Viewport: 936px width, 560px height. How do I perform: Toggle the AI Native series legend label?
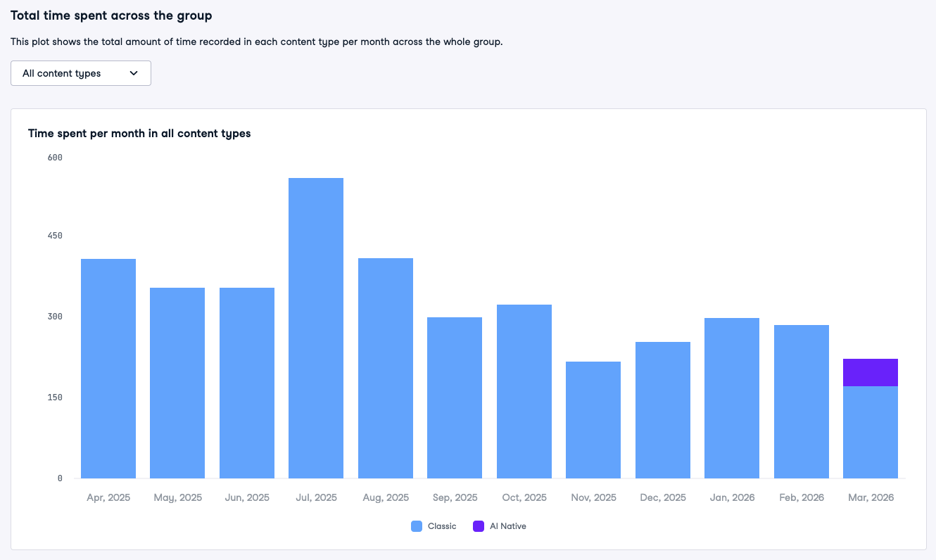[x=507, y=526]
